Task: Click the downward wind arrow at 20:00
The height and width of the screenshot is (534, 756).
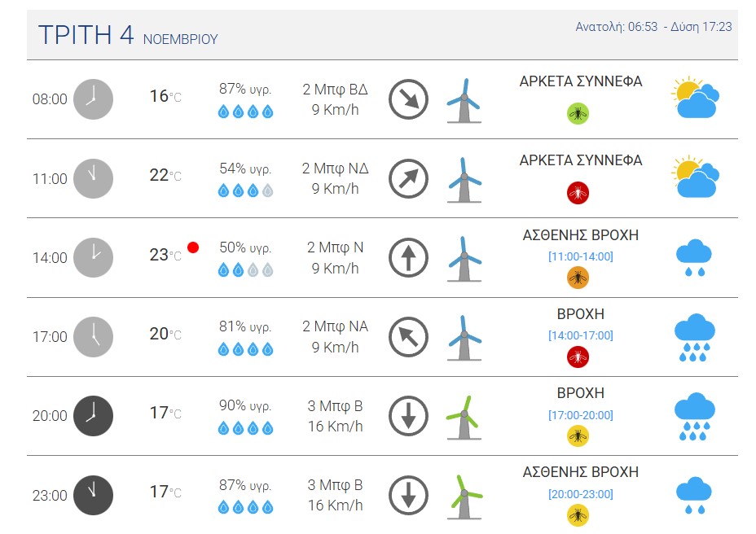Action: pyautogui.click(x=408, y=416)
